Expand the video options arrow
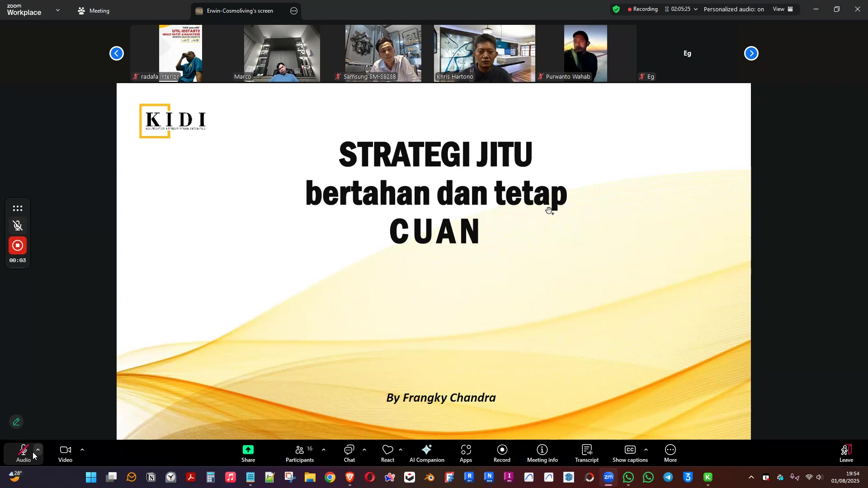Screen dimensions: 868x488 coord(82,450)
